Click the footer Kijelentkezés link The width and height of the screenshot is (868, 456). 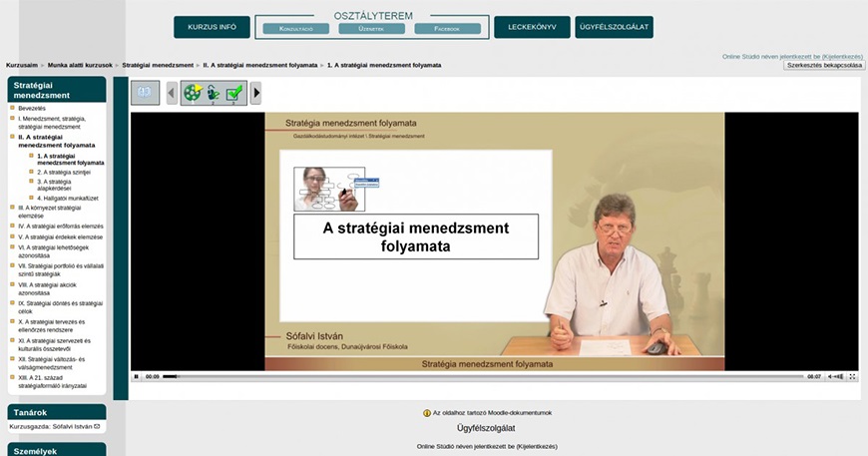click(537, 447)
